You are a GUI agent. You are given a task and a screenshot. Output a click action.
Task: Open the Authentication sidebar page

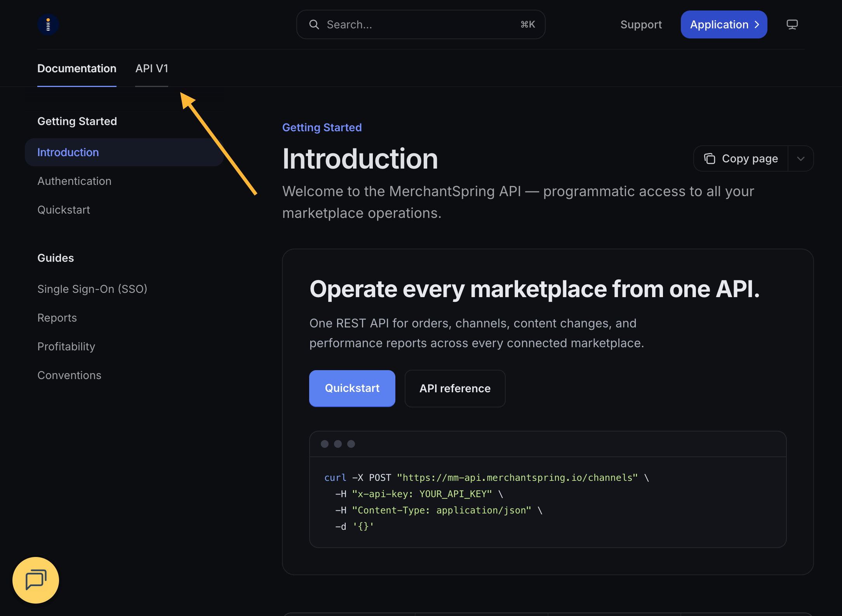click(74, 181)
